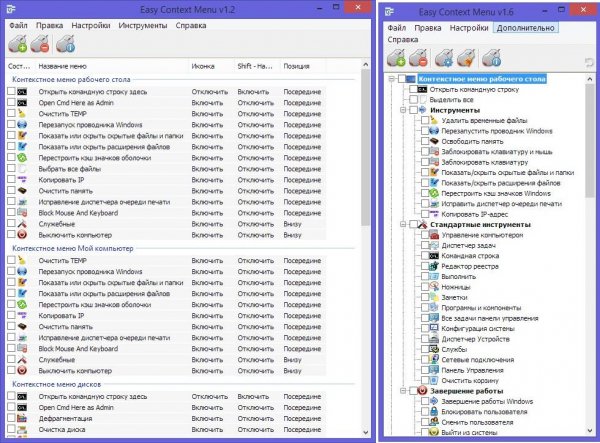Image resolution: width=600 pixels, height=443 pixels.
Task: Collapse Контекстное меню рабочего стола tree node
Action: click(391, 79)
